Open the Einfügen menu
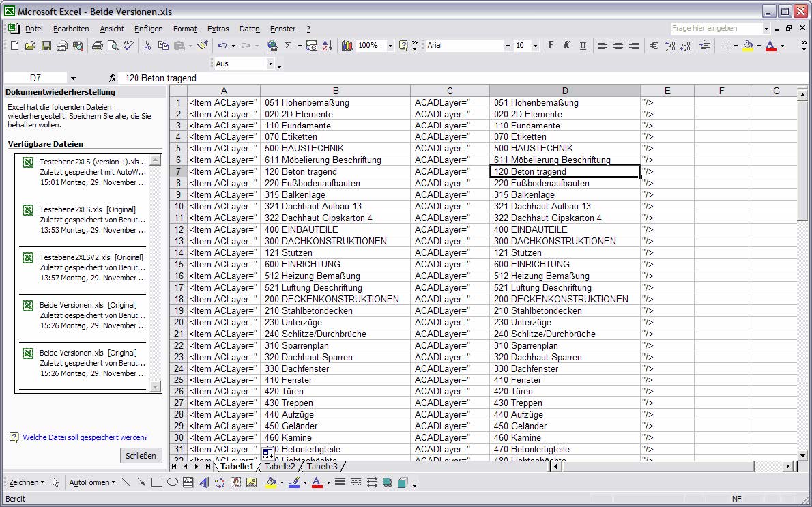The width and height of the screenshot is (812, 507). [x=149, y=29]
